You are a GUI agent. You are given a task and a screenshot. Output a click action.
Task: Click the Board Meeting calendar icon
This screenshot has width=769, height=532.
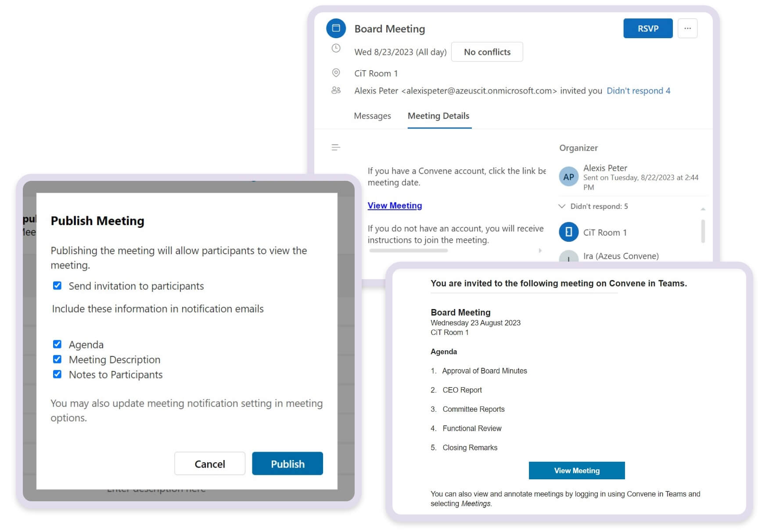tap(336, 28)
